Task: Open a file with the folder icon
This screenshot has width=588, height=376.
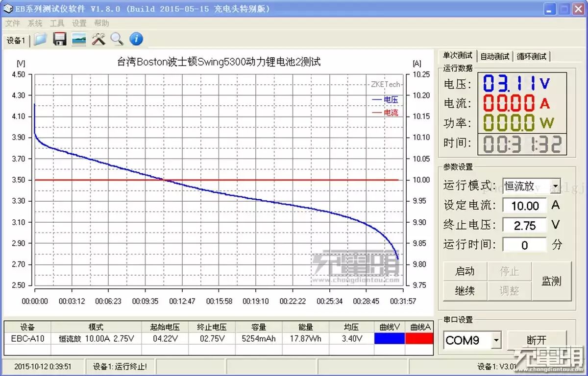Action: coord(40,39)
